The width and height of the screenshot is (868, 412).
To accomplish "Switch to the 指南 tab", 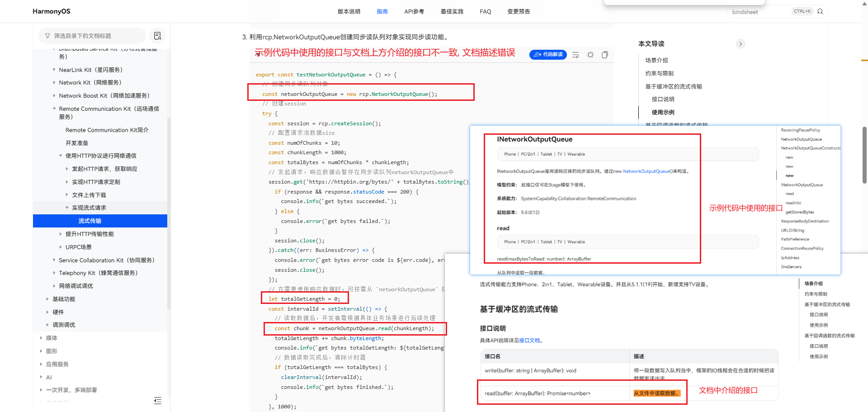I will tap(382, 11).
